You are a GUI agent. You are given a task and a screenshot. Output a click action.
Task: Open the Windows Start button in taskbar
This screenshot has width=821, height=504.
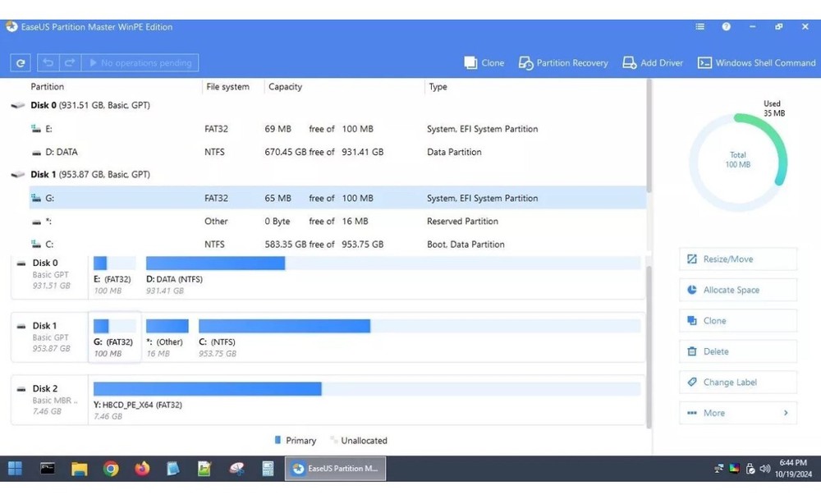tap(15, 469)
